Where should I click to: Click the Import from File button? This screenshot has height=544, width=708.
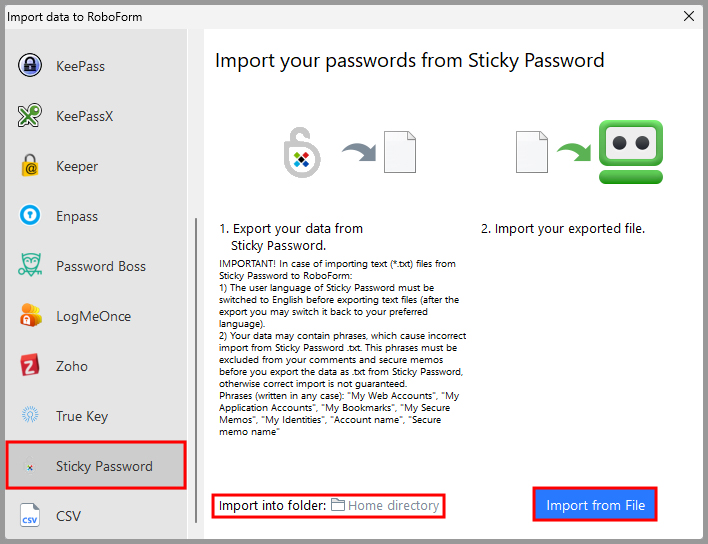pyautogui.click(x=595, y=505)
